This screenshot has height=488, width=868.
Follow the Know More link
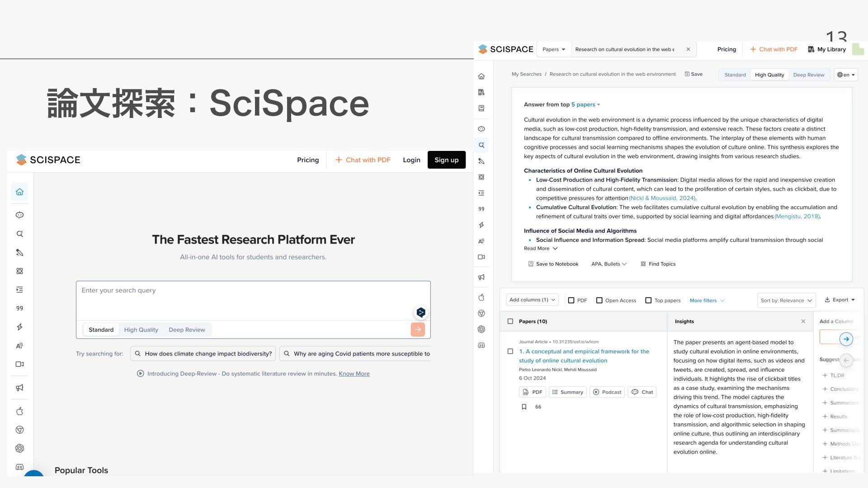pos(354,374)
